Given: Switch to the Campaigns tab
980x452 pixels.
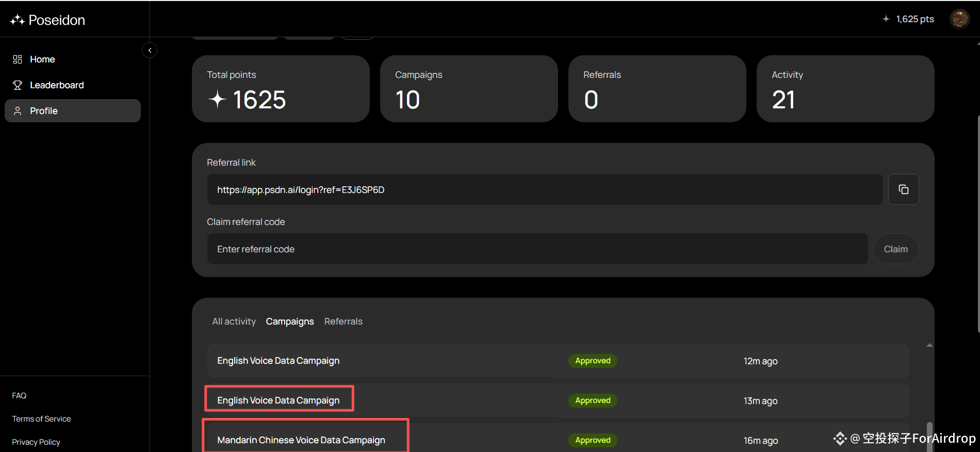Looking at the screenshot, I should pos(290,321).
